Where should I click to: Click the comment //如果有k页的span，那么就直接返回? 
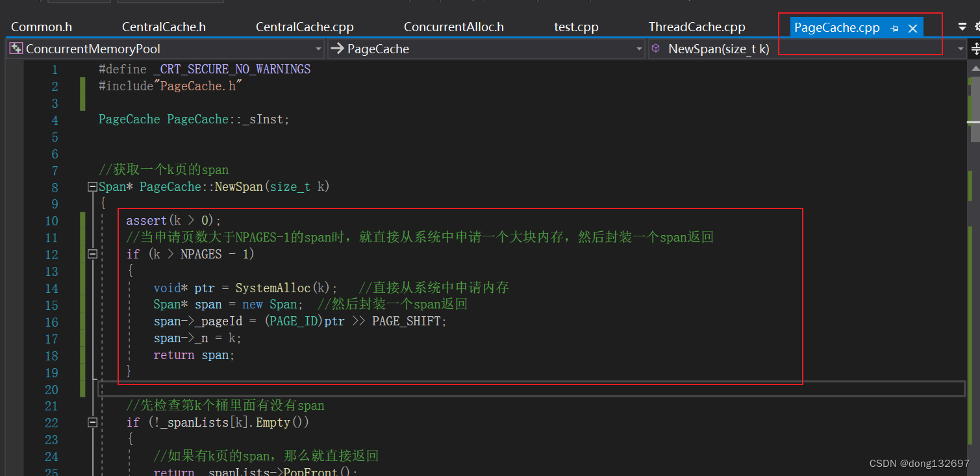266,457
